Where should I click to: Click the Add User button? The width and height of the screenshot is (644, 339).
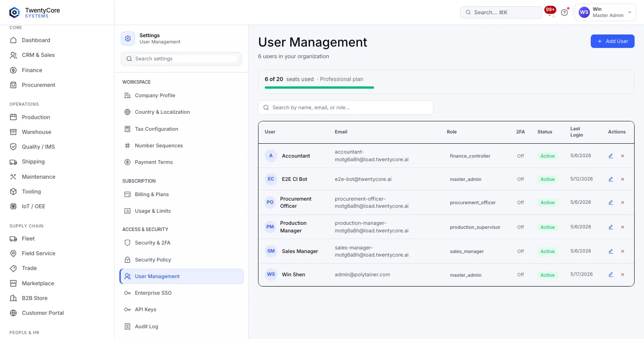click(x=613, y=41)
